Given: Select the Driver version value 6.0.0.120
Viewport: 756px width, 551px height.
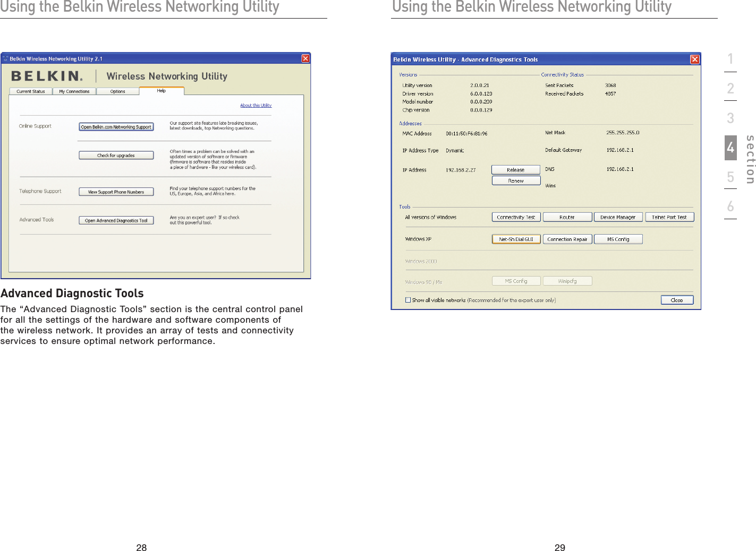Looking at the screenshot, I should pyautogui.click(x=481, y=93).
